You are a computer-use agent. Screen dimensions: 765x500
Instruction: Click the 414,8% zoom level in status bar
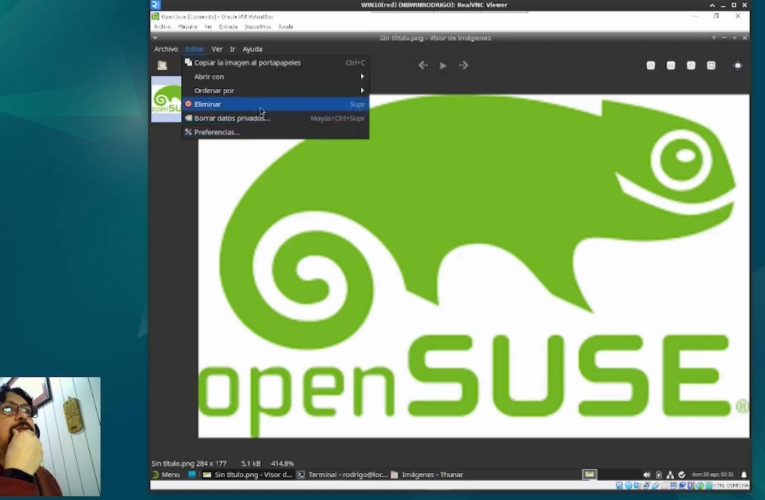[x=282, y=463]
